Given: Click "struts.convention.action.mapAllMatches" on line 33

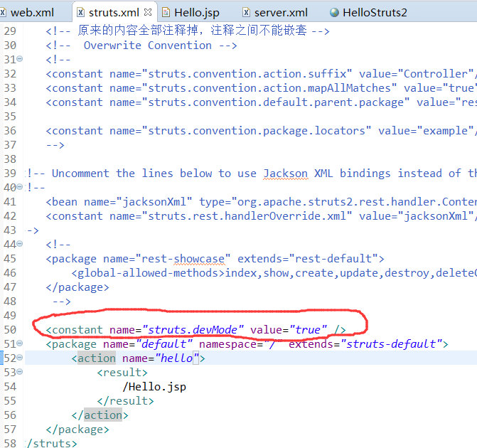Looking at the screenshot, I should [x=269, y=88].
